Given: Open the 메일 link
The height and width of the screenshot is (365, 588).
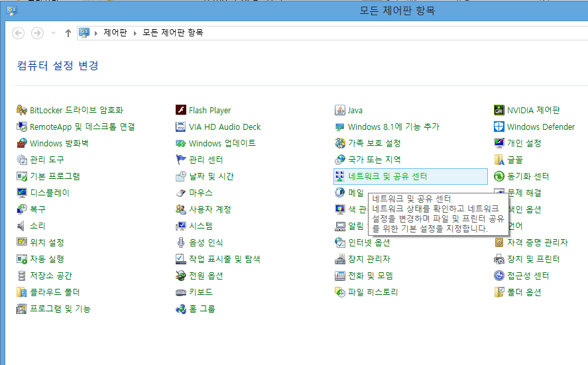Looking at the screenshot, I should [x=356, y=193].
